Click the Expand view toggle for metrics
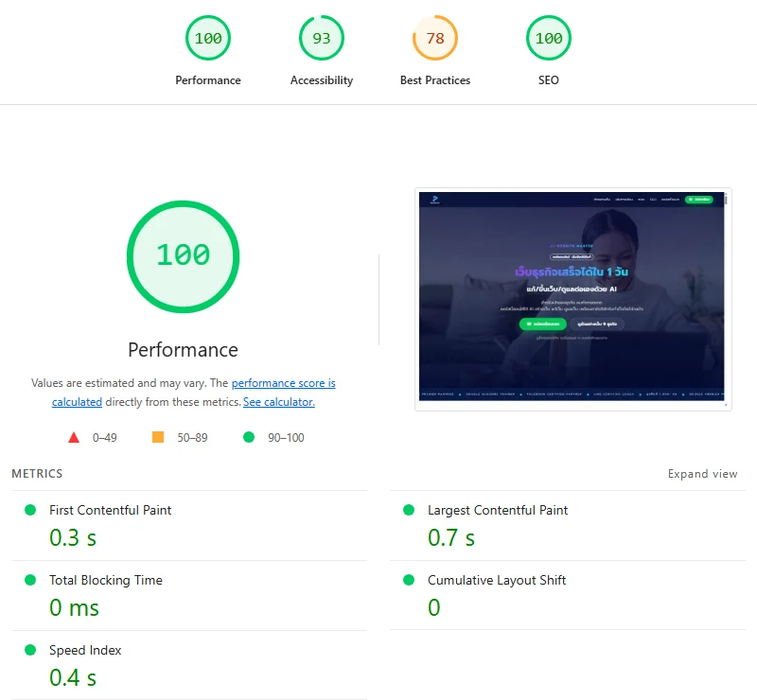This screenshot has height=700, width=757. (702, 474)
